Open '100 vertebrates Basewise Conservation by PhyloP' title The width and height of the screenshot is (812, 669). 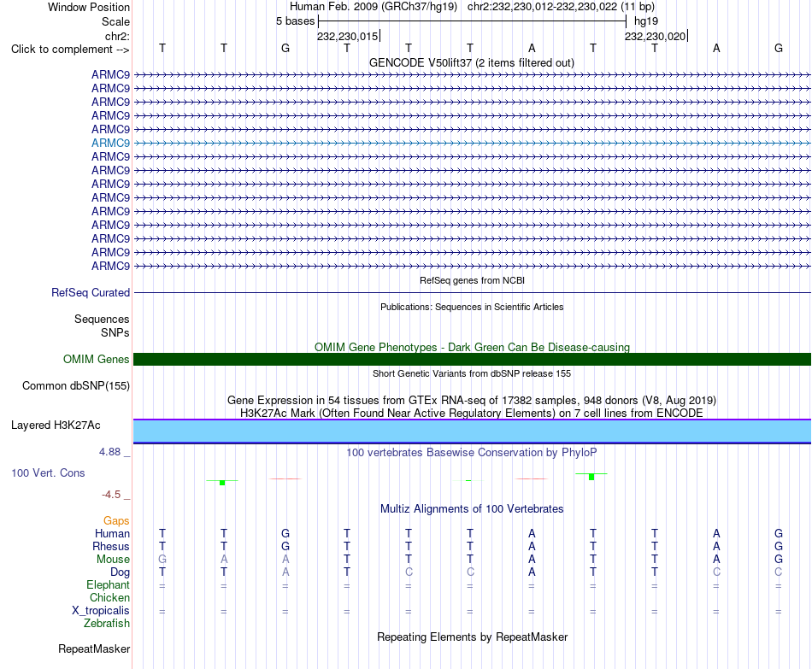472,453
